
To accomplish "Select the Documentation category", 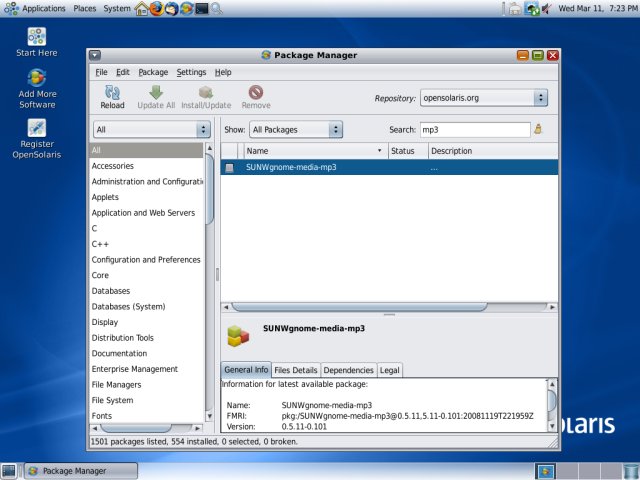I will point(146,353).
